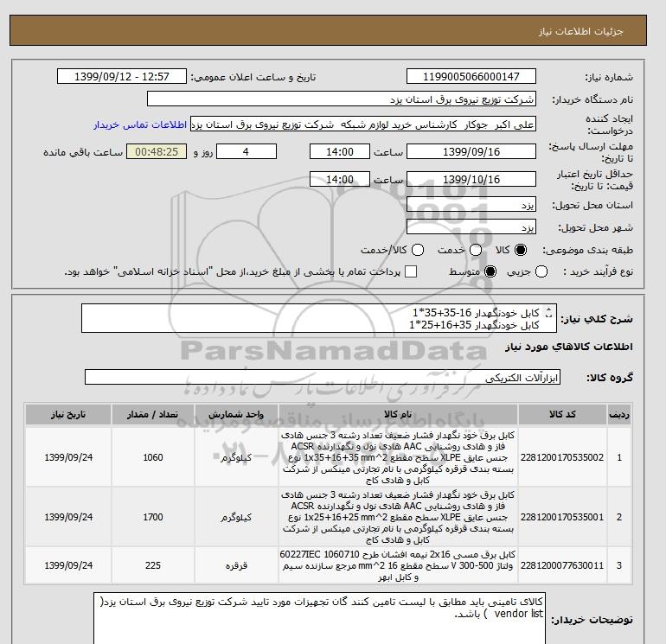Select product code 2281200170535002
This screenshot has width=666, height=644.
click(x=562, y=457)
